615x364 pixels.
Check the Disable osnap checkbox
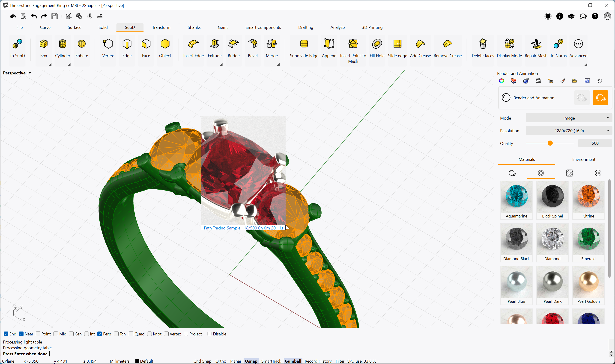209,334
